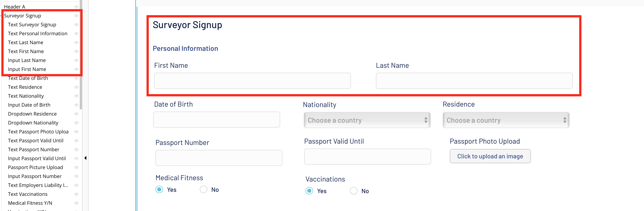Screen dimensions: 644x211
Task: Toggle visibility eye for Header A
Action: [x=76, y=7]
